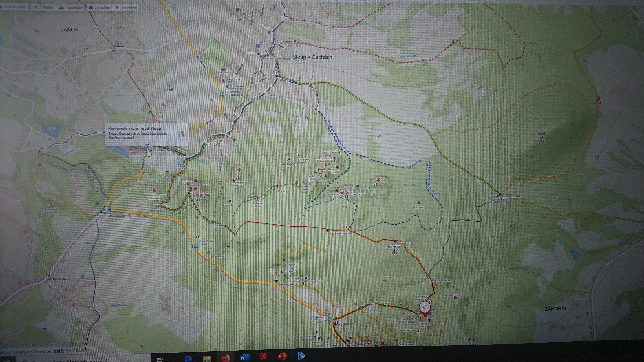This screenshot has height=362, width=644.
Task: Open the 3D pohled view
Action: (100, 7)
